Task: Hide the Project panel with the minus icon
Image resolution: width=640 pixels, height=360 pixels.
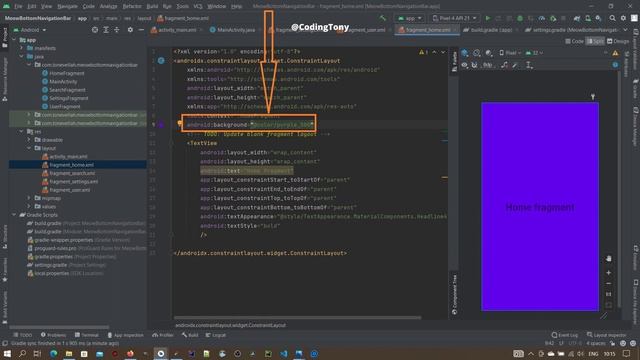Action: point(141,30)
